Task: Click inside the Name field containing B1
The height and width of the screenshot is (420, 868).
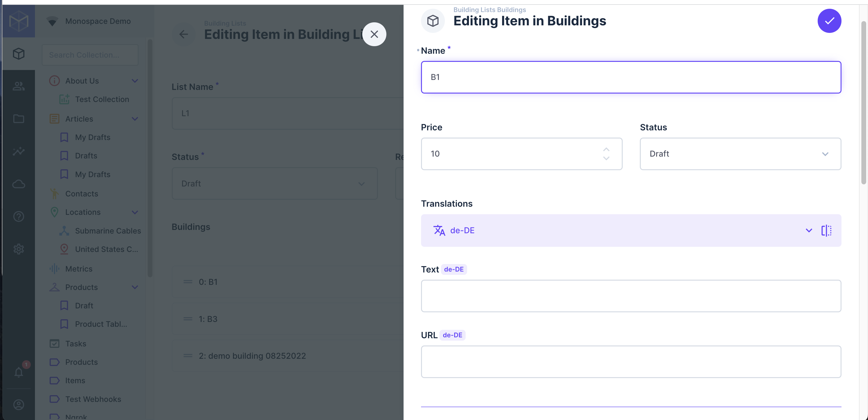Action: (x=631, y=77)
